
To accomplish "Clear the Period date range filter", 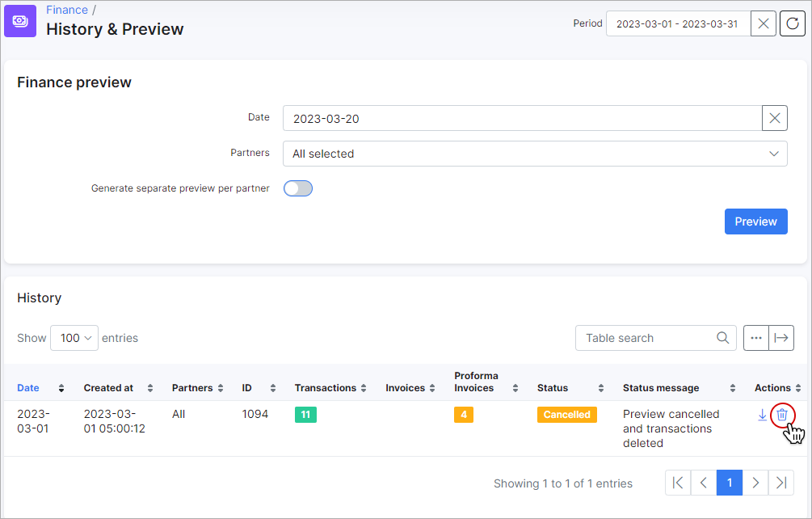I will pyautogui.click(x=763, y=23).
